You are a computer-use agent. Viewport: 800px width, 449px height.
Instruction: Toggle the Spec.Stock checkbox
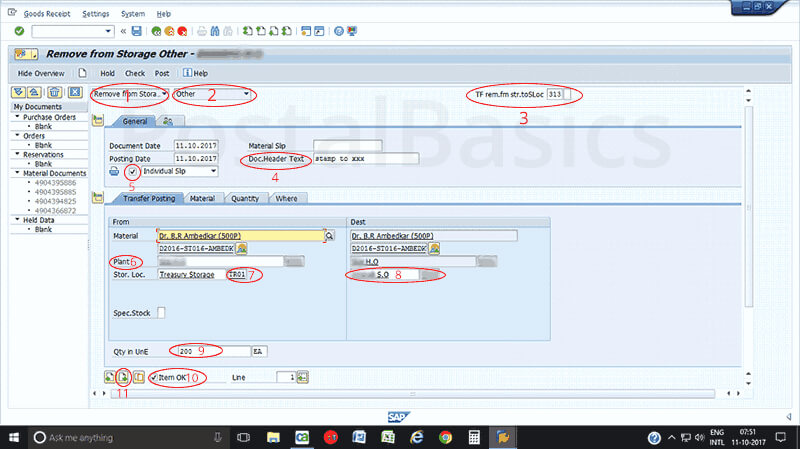click(162, 312)
